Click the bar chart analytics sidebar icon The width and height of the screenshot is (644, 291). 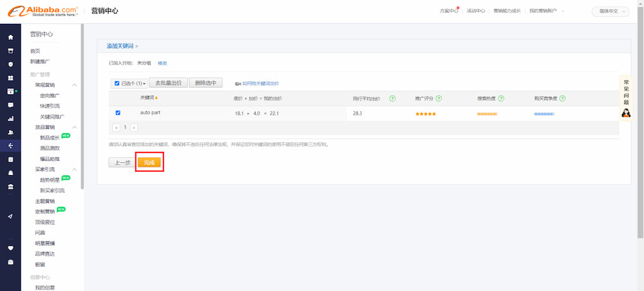(x=10, y=118)
